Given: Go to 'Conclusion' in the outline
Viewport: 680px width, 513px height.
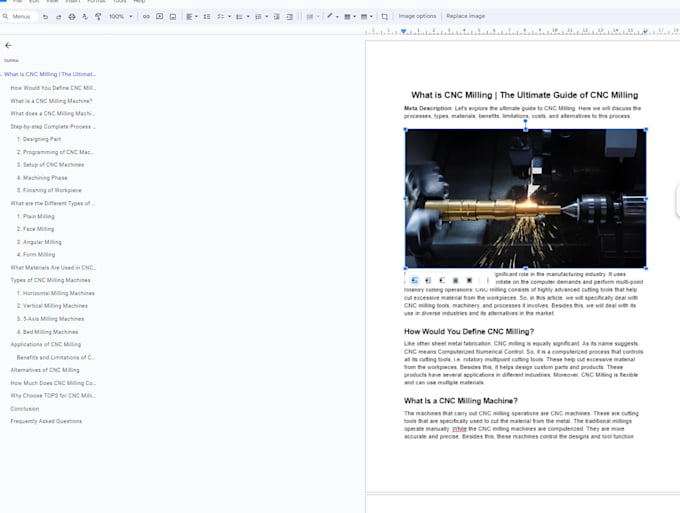Looking at the screenshot, I should tap(25, 408).
